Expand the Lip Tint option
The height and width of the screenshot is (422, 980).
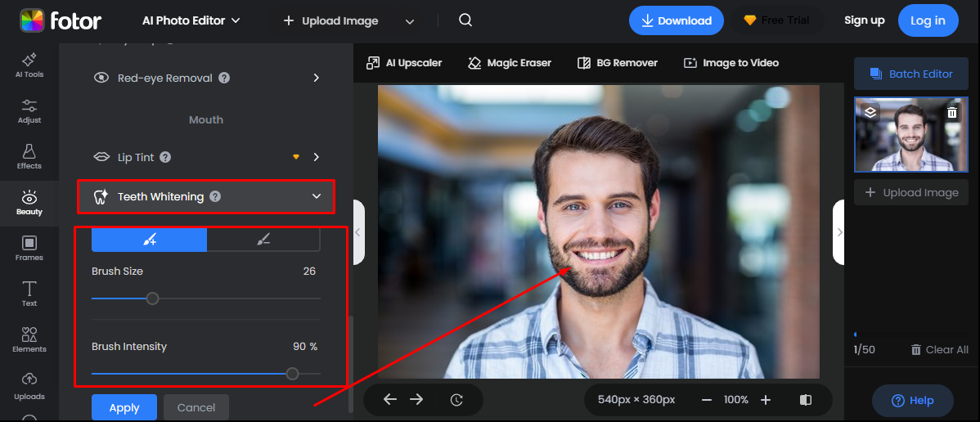pos(316,157)
